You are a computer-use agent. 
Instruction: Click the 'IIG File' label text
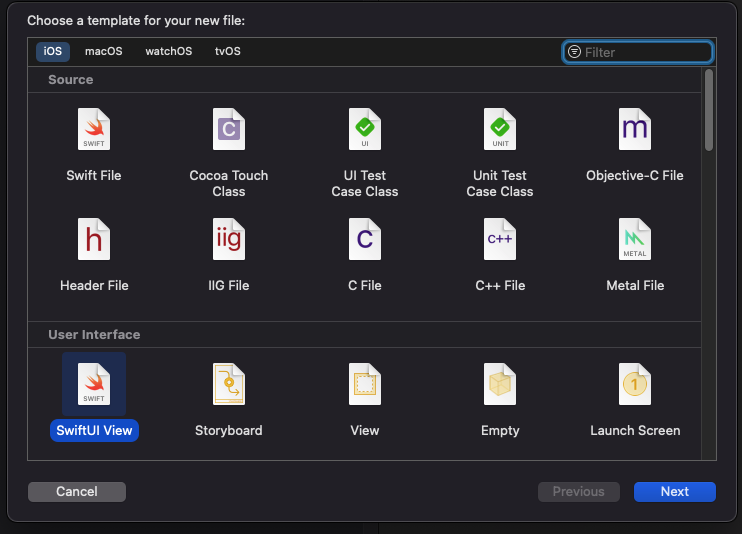(229, 285)
